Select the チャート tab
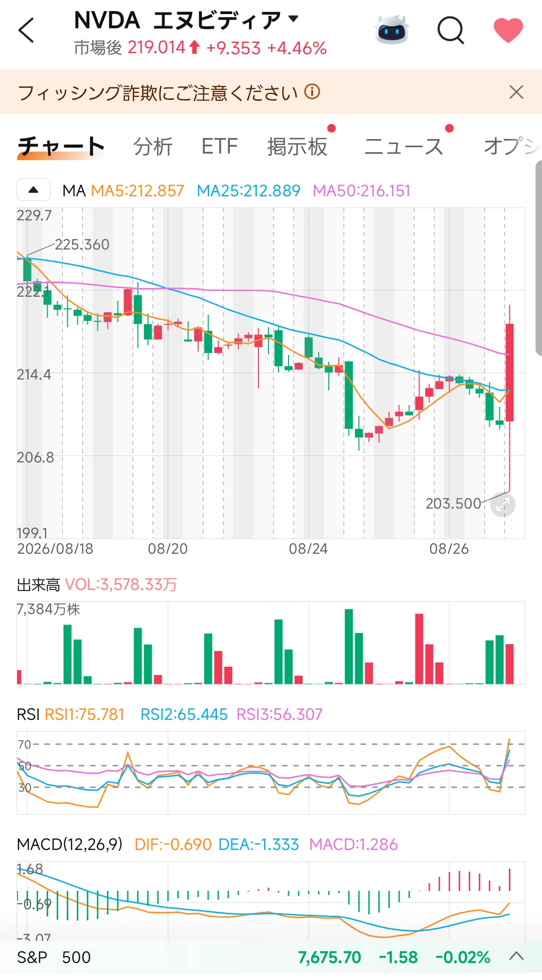The image size is (542, 980). point(61,147)
